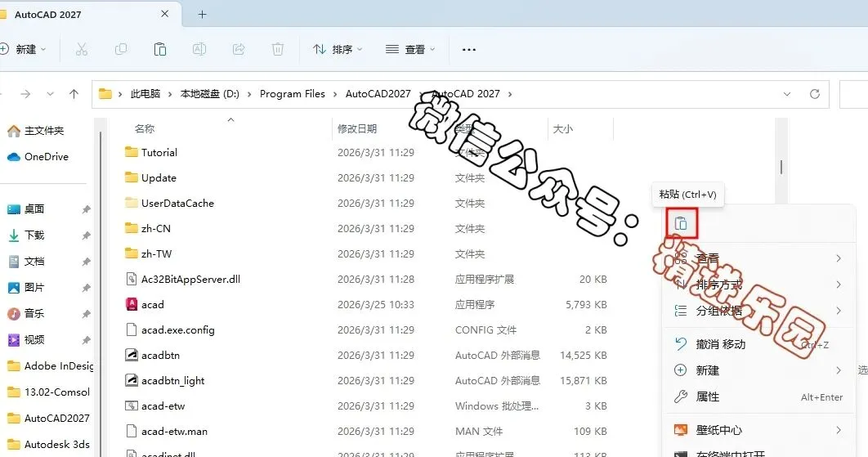Click the Share icon in toolbar
Screen dimensions: 868x457
pos(239,49)
